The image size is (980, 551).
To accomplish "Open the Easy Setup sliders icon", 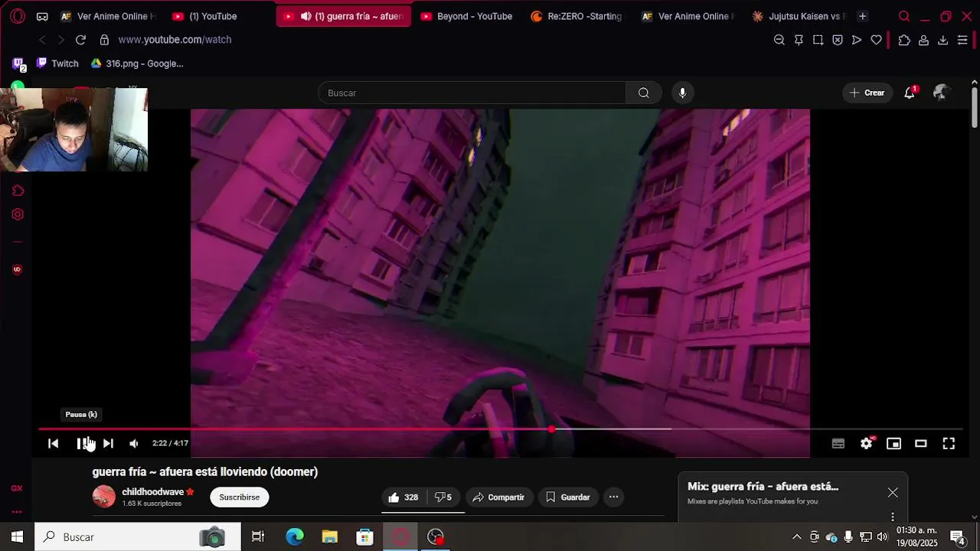I will 962,40.
